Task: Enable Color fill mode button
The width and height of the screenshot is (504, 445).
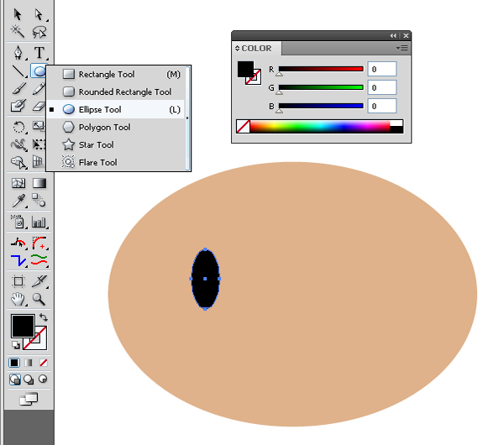Action: [14, 363]
